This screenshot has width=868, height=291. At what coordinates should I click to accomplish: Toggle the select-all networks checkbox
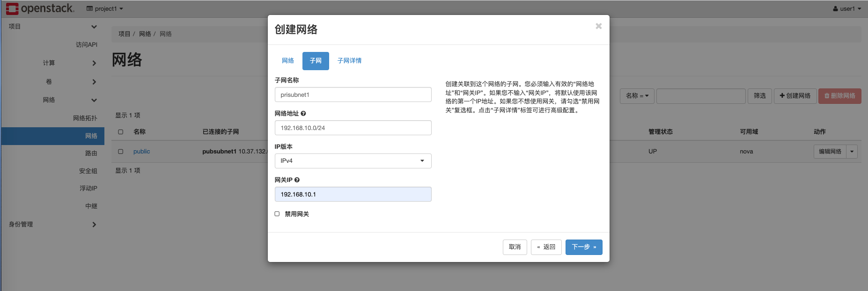point(121,132)
